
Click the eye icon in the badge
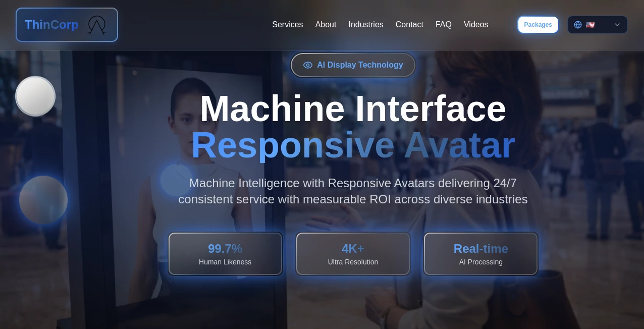click(x=308, y=65)
